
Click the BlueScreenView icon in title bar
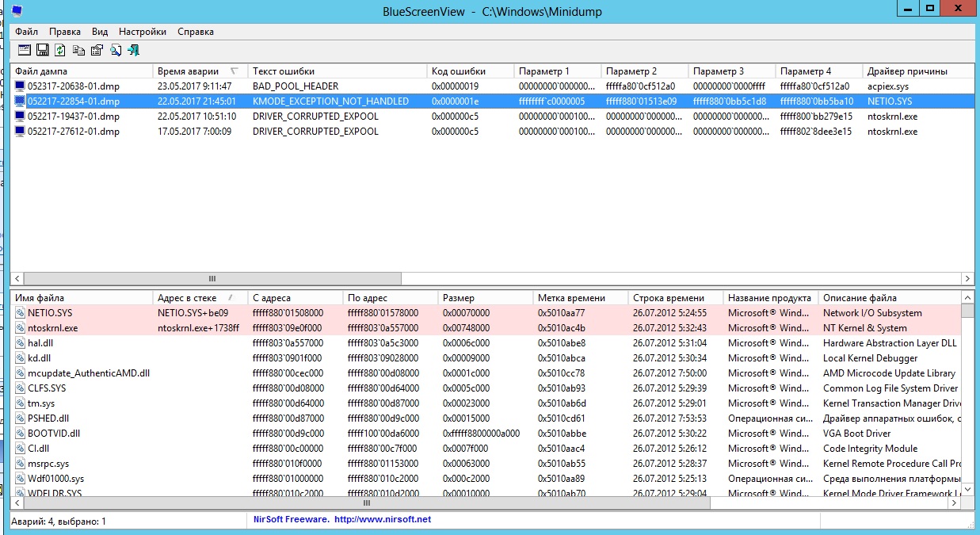click(17, 10)
